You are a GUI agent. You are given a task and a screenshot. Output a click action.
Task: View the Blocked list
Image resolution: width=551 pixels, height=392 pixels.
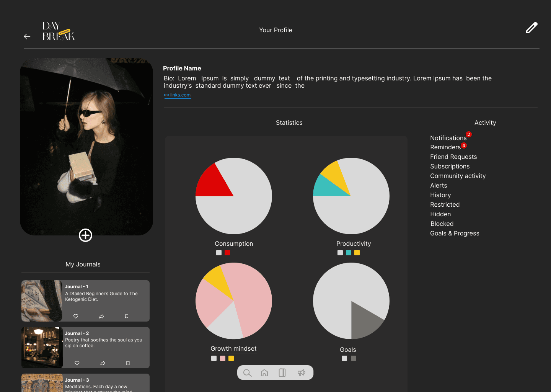point(442,224)
